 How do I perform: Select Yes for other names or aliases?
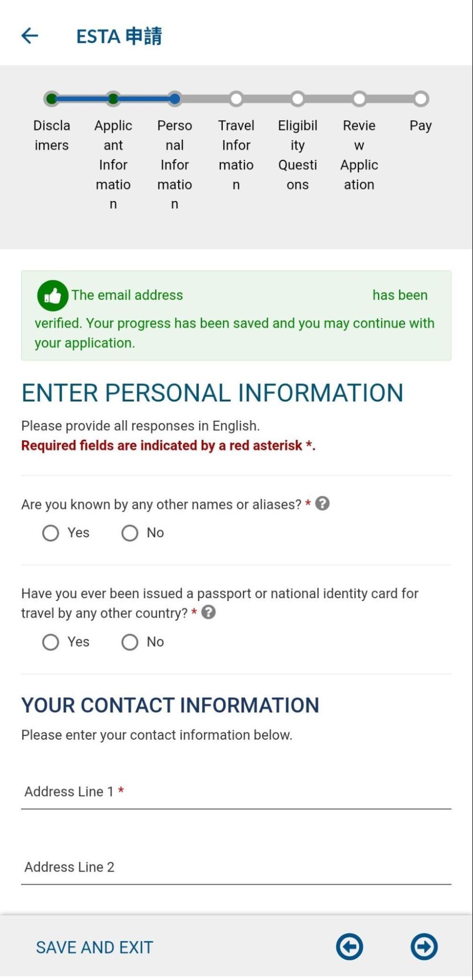pyautogui.click(x=51, y=533)
